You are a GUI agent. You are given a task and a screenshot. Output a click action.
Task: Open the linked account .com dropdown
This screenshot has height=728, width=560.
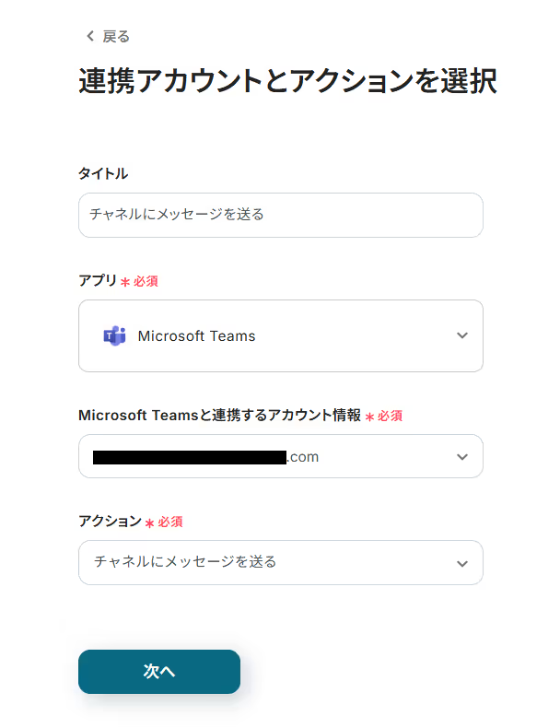click(x=281, y=456)
